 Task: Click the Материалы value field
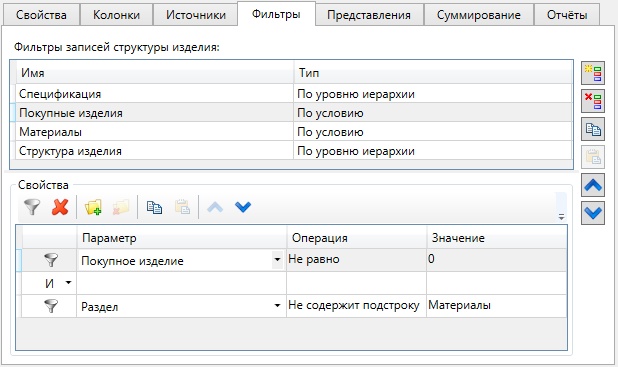pos(497,306)
